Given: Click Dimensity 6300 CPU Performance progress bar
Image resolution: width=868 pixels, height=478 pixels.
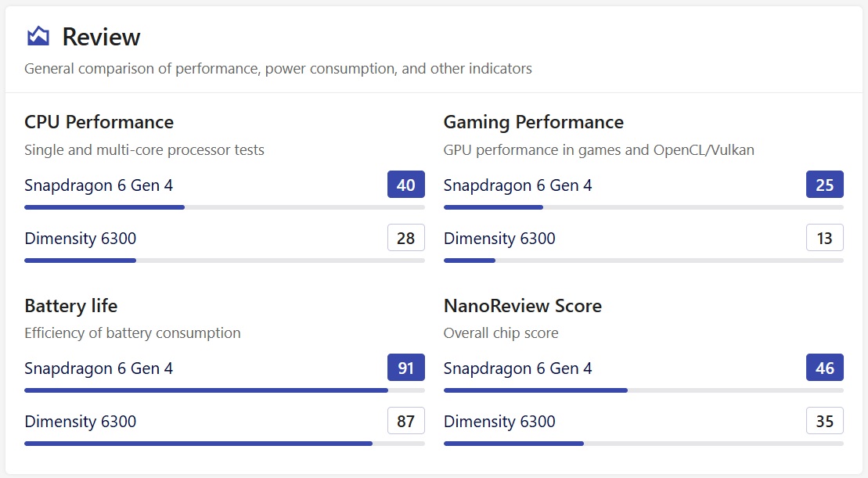Looking at the screenshot, I should pyautogui.click(x=224, y=261).
